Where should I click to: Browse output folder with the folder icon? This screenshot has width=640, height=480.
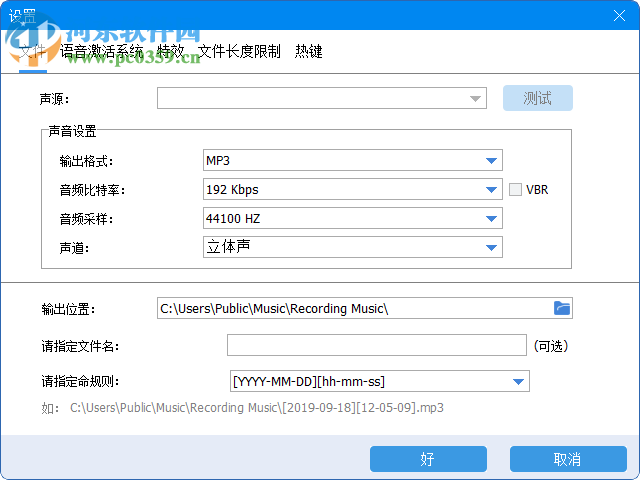[x=562, y=308]
